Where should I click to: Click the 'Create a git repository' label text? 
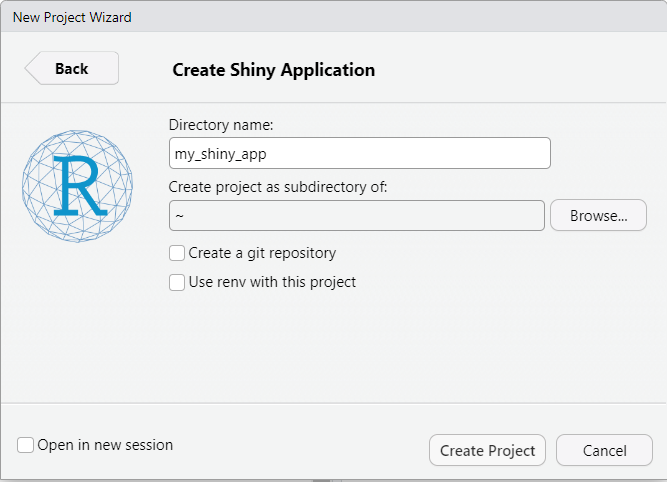coord(262,253)
